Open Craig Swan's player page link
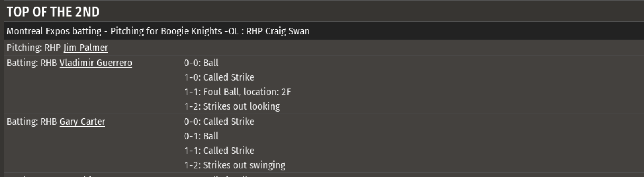 pos(287,31)
